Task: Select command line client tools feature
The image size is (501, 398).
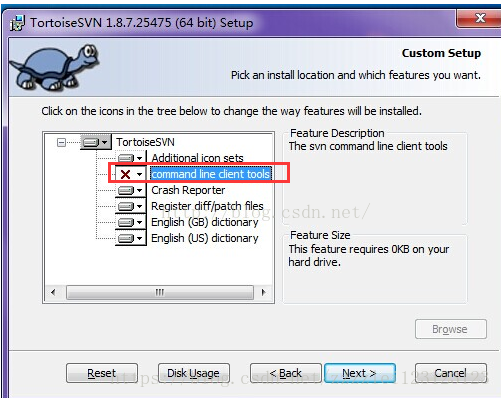Action: pyautogui.click(x=211, y=174)
